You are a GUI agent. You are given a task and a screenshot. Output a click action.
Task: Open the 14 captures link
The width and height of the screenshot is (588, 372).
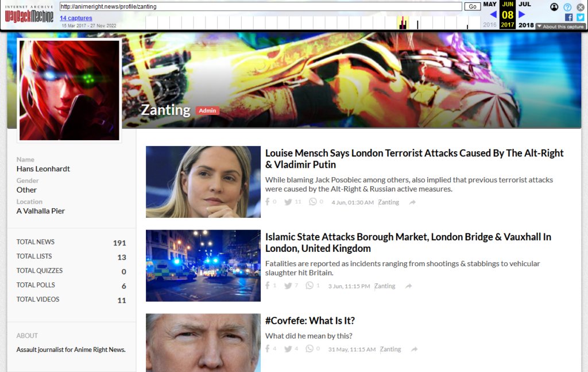(x=76, y=18)
